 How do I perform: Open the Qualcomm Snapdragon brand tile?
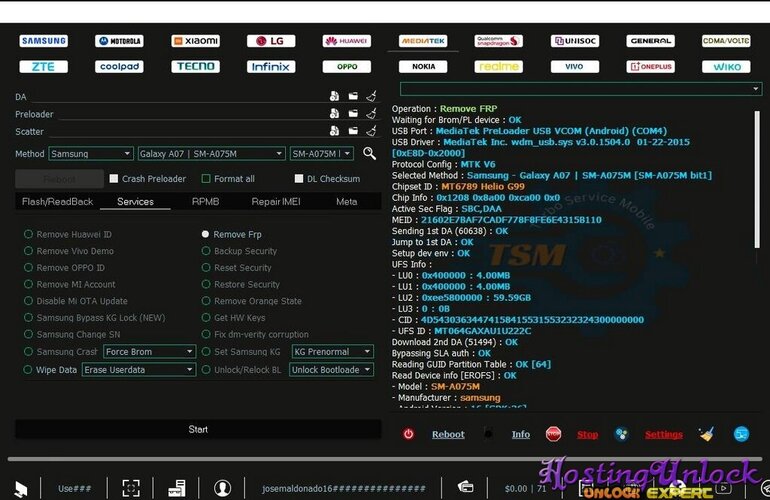point(498,41)
